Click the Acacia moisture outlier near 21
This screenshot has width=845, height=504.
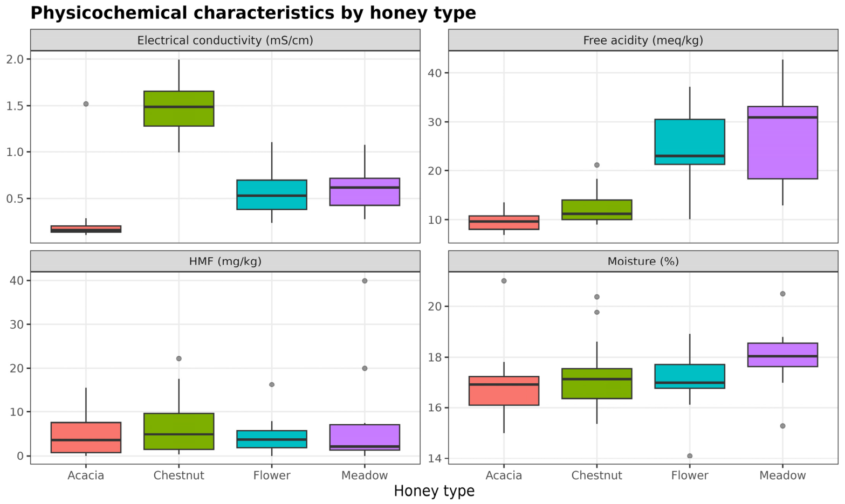point(504,281)
